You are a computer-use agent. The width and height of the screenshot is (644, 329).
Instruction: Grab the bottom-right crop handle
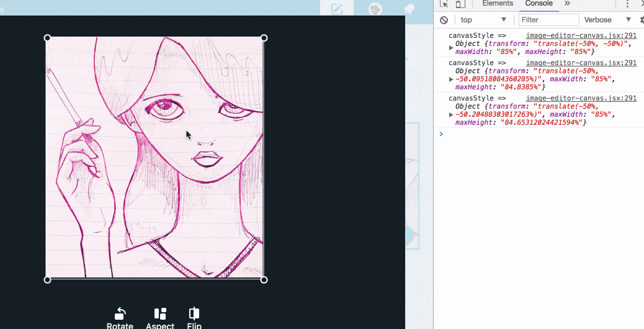tap(264, 280)
